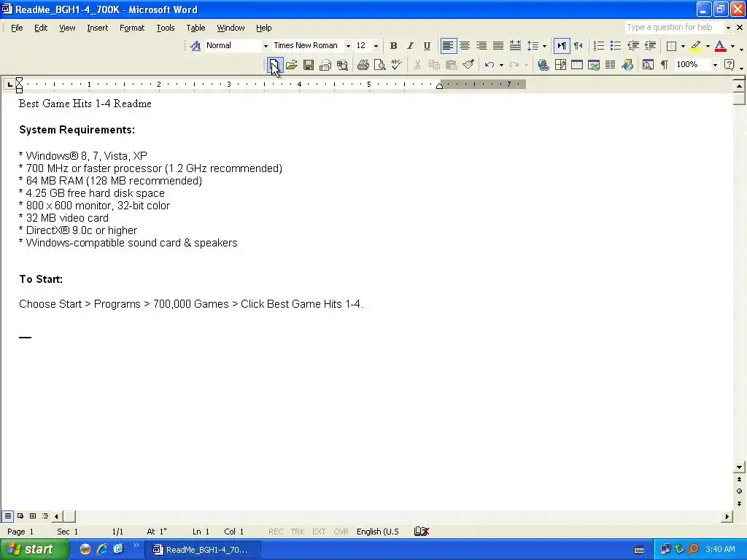Image resolution: width=747 pixels, height=560 pixels.
Task: Click the Paste clipboard icon
Action: pyautogui.click(x=451, y=65)
